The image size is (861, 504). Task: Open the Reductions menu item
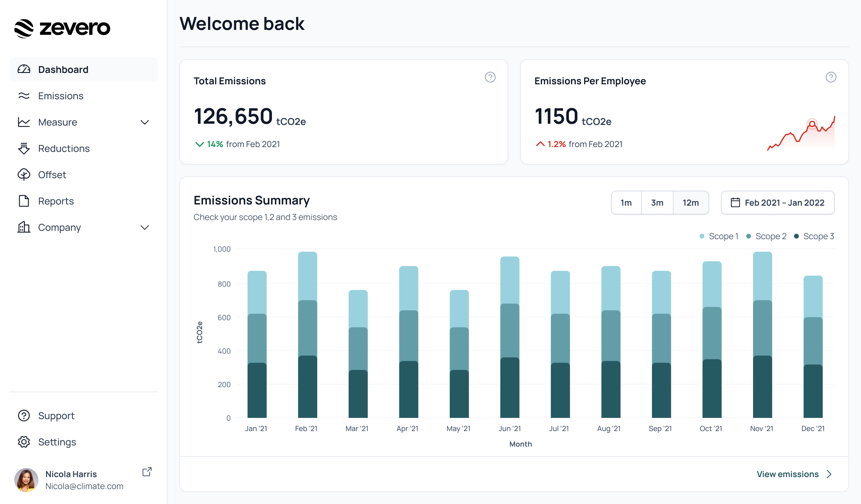[84, 148]
